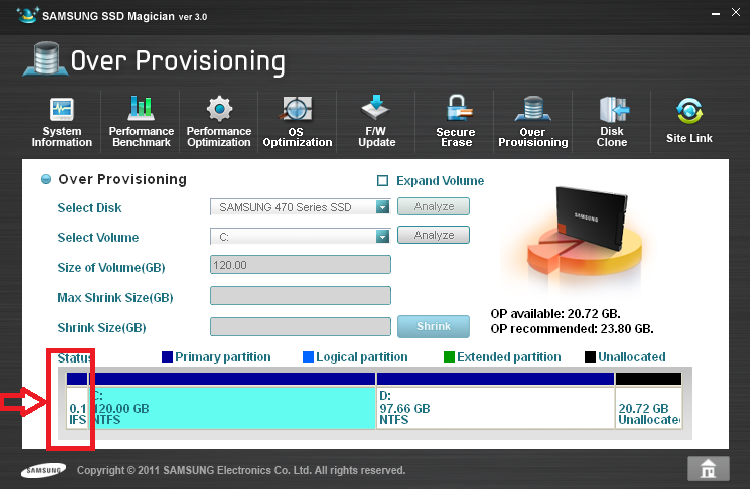Open Performance Optimization section

pos(219,121)
